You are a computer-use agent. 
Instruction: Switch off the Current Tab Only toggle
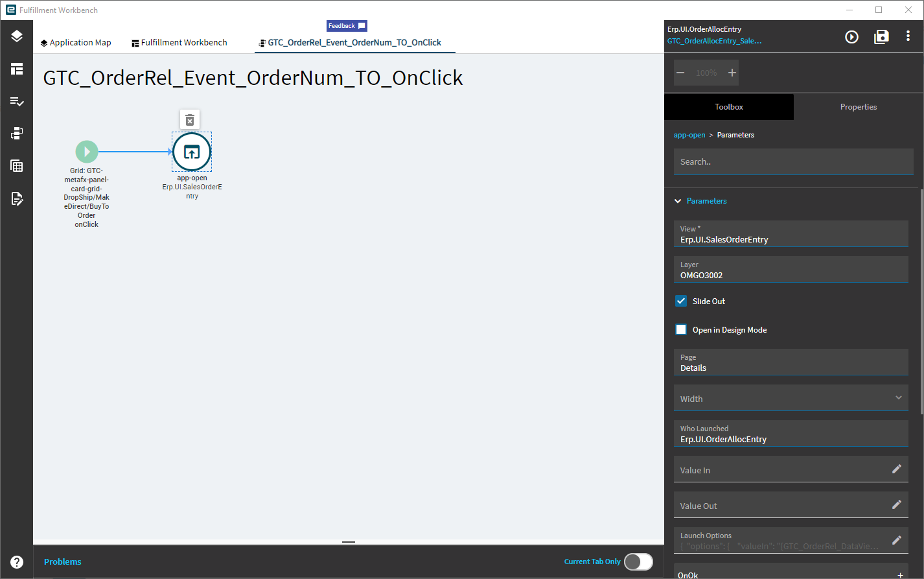tap(638, 561)
